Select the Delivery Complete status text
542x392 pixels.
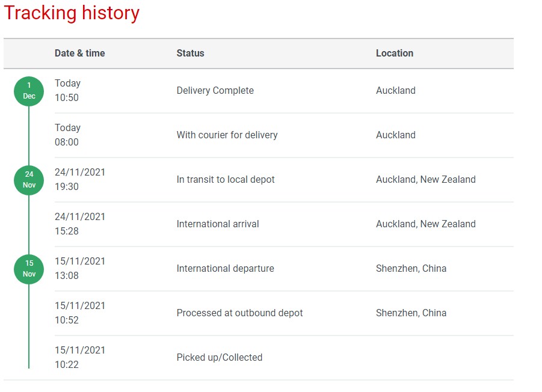pyautogui.click(x=215, y=90)
